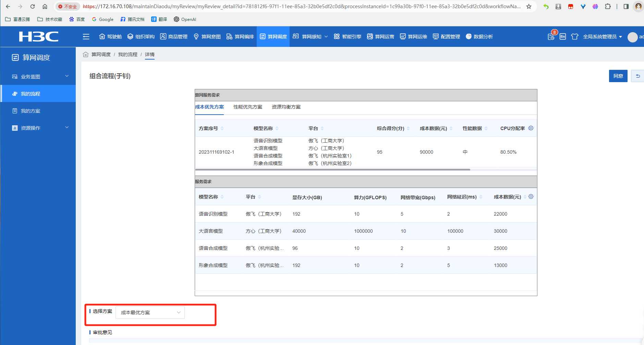
Task: Click the browser address bar URL
Action: [302, 7]
